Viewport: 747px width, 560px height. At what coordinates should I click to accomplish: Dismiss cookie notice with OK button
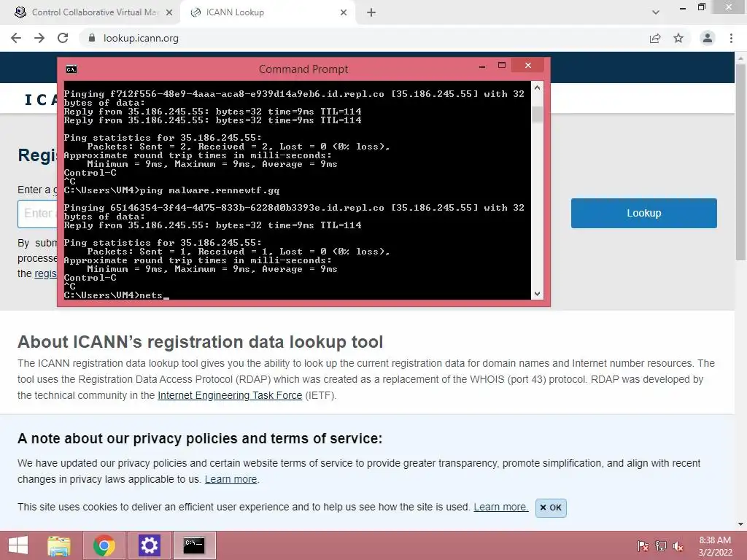click(551, 507)
